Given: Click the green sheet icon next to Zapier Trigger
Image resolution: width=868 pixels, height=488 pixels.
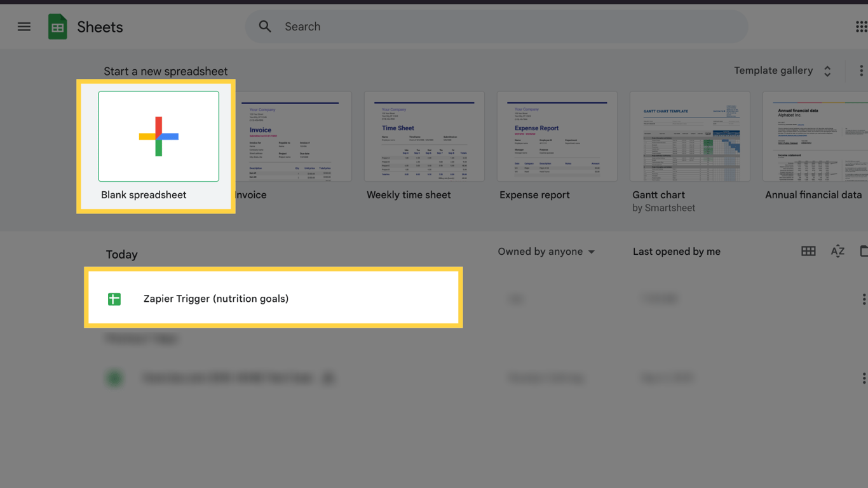Looking at the screenshot, I should coord(114,298).
